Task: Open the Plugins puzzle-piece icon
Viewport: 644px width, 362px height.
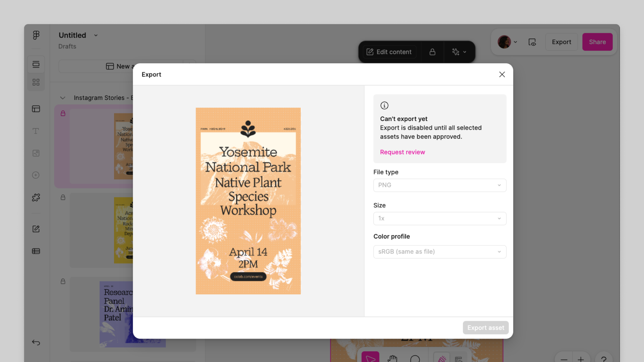Action: pyautogui.click(x=36, y=197)
